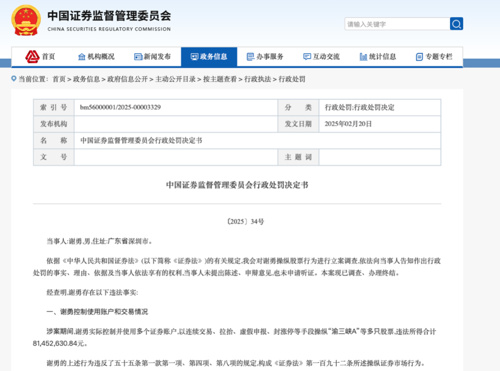The image size is (500, 371).
Task: Go to 首页 in the breadcrumb
Action: point(59,79)
